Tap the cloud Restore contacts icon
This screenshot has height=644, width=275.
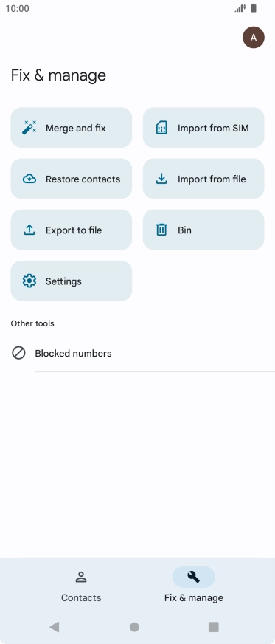click(x=29, y=179)
